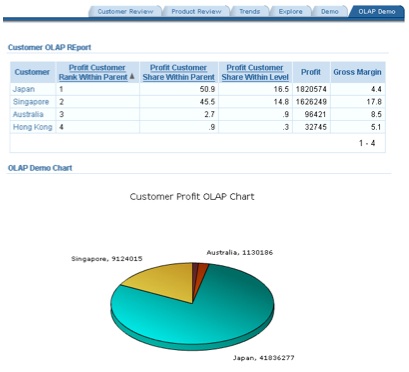Open the Singapore customer link

tap(31, 102)
